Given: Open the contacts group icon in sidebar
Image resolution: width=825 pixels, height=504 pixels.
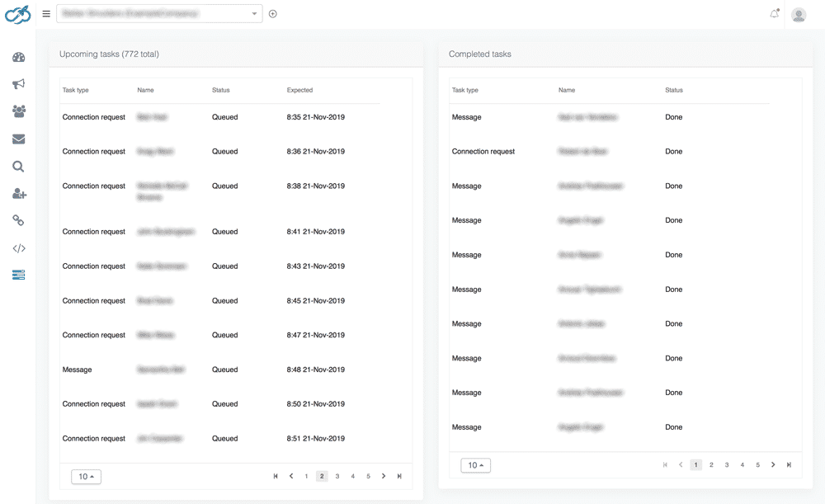Looking at the screenshot, I should click(18, 111).
